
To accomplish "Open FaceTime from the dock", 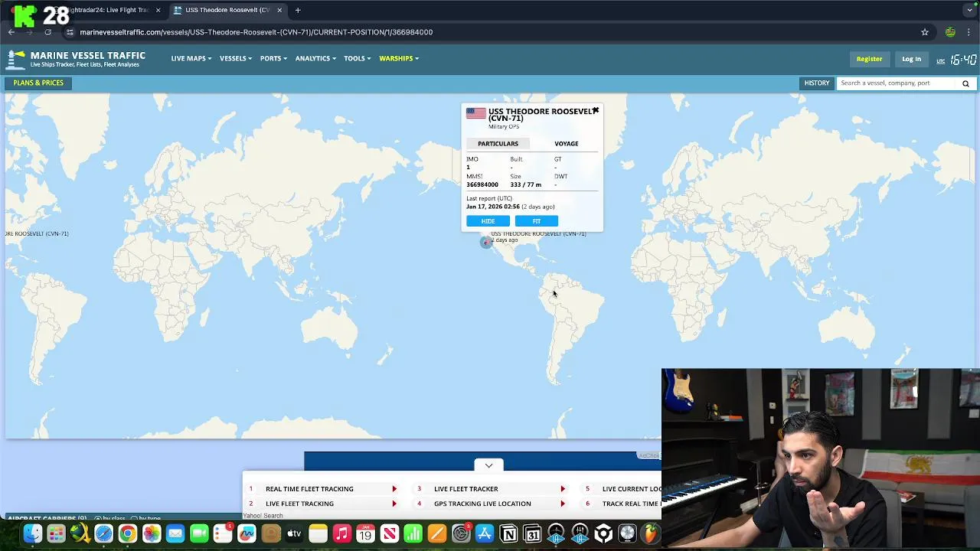I will point(199,533).
